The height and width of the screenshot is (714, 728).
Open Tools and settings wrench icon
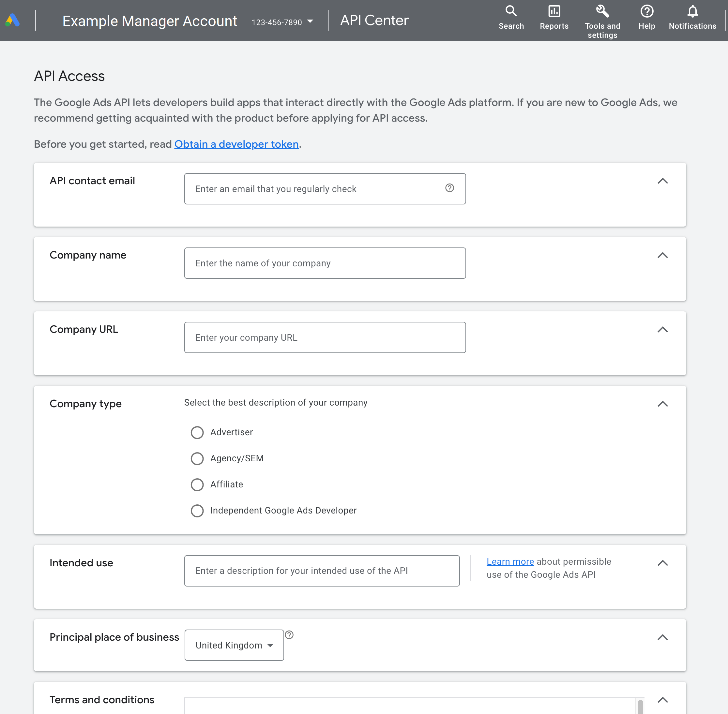[x=602, y=11]
